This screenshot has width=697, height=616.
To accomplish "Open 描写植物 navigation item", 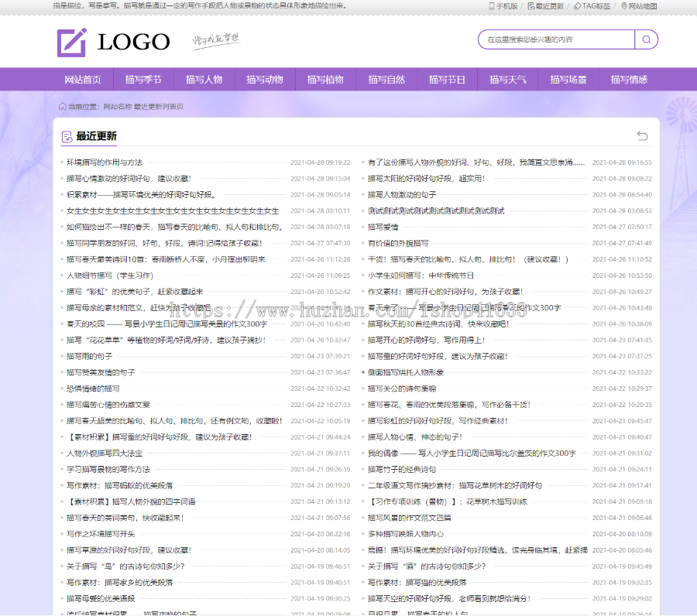I will [325, 80].
